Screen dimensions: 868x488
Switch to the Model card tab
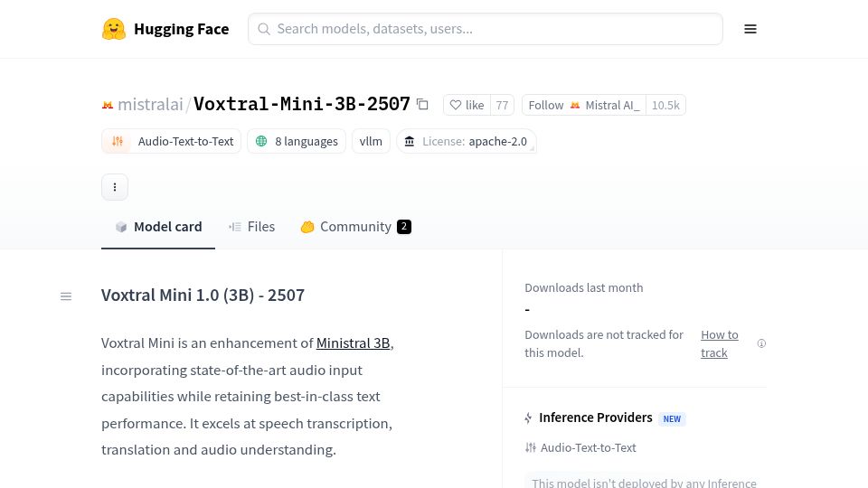(157, 227)
